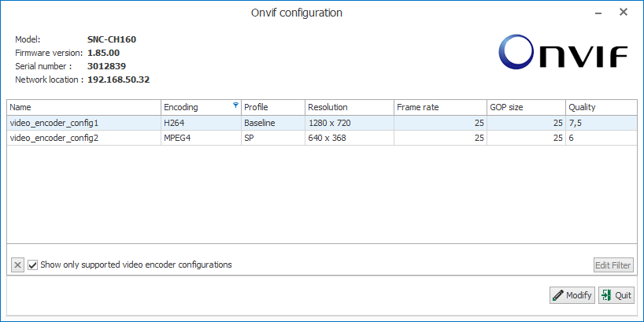The image size is (644, 322).
Task: Click the SP profile cell
Action: (x=273, y=138)
